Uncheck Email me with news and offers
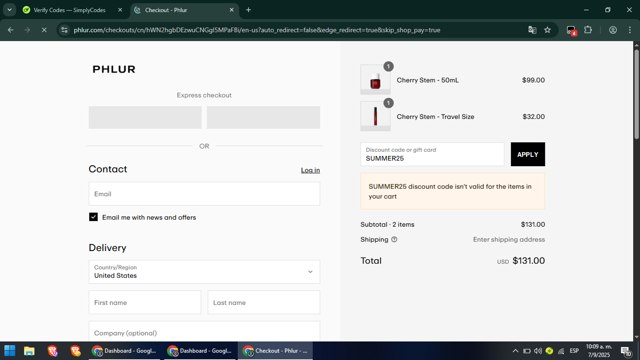 (93, 217)
